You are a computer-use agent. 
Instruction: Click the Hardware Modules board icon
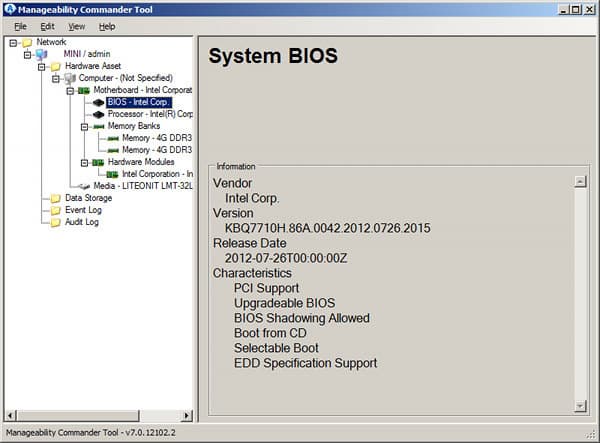click(x=98, y=163)
